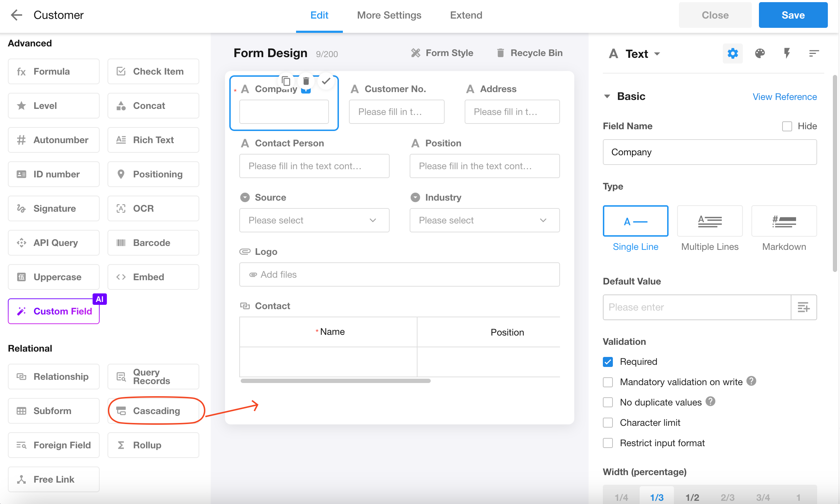Open field settings via the gear icon

coord(732,54)
